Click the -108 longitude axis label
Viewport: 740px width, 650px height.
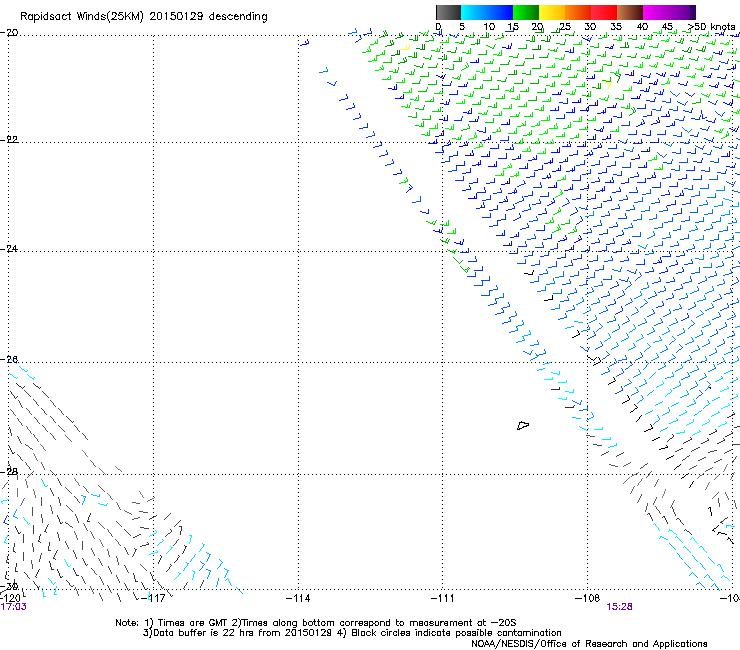588,598
